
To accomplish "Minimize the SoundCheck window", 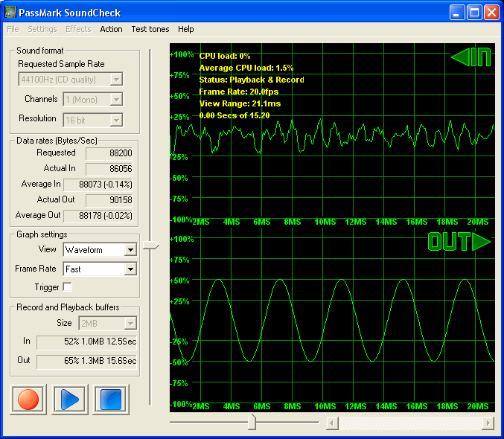I will point(458,13).
